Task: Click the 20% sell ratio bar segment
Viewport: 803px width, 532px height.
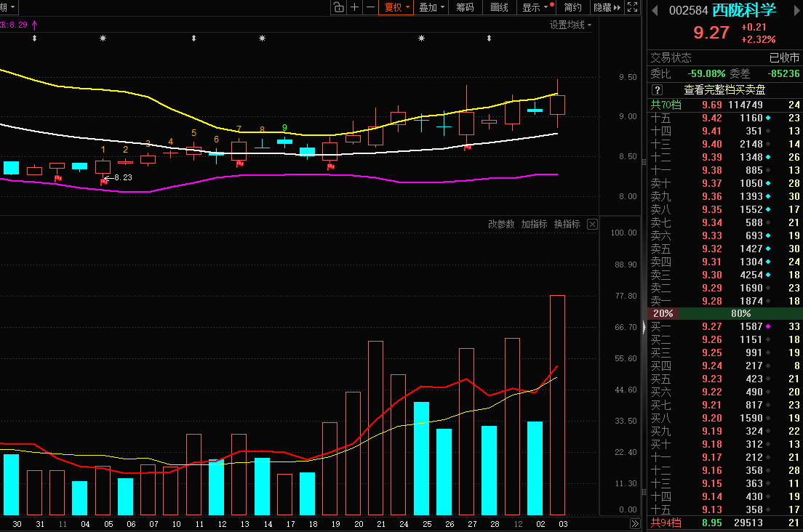Action: tap(663, 313)
